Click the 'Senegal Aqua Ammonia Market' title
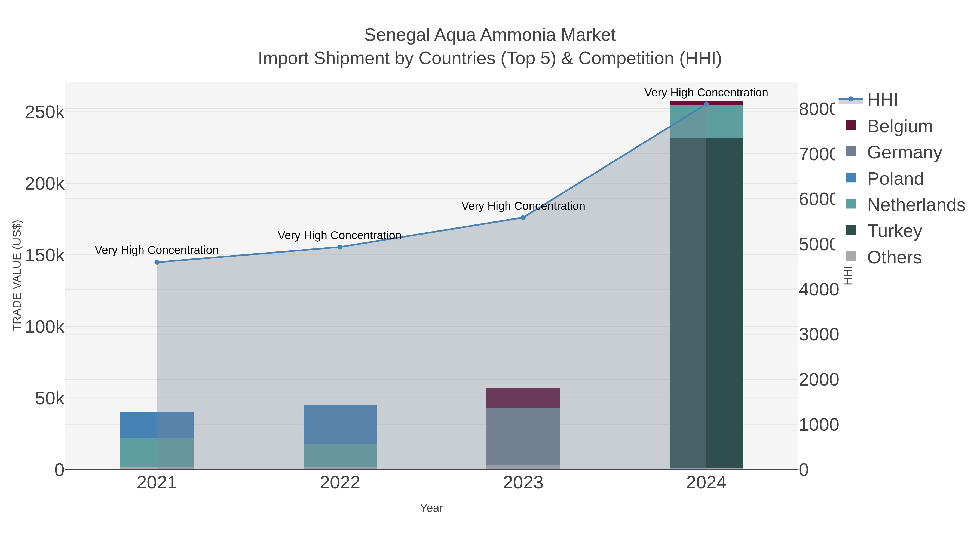Screen dimensions: 980x551 490,35
